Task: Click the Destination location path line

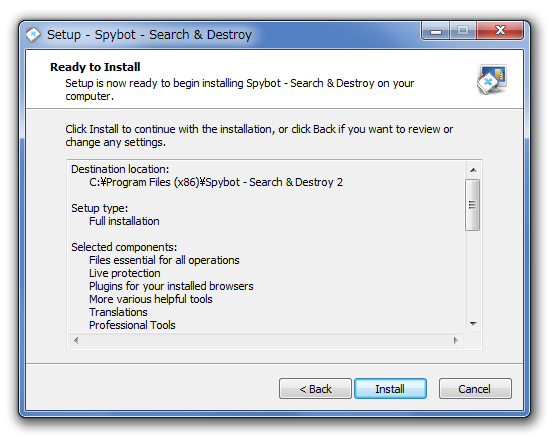Action: click(216, 182)
